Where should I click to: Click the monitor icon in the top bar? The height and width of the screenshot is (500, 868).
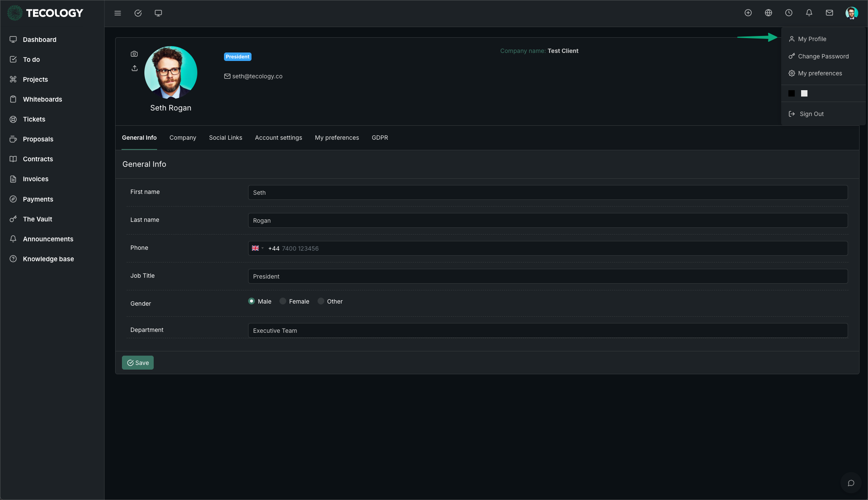click(158, 13)
